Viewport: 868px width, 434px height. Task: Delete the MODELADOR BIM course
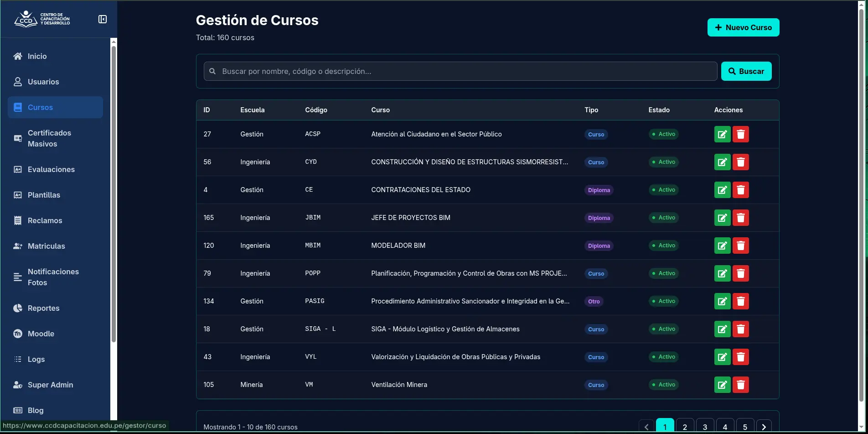click(x=741, y=246)
